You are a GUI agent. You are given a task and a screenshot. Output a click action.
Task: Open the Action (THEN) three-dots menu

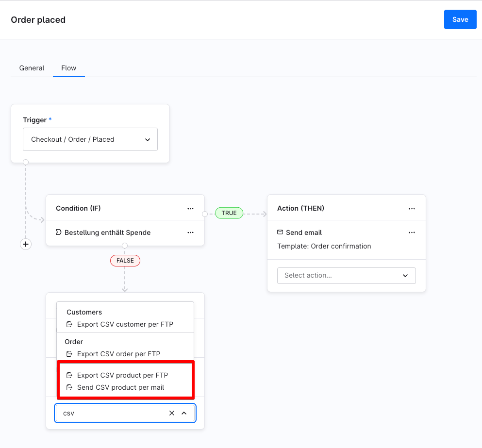coord(412,209)
